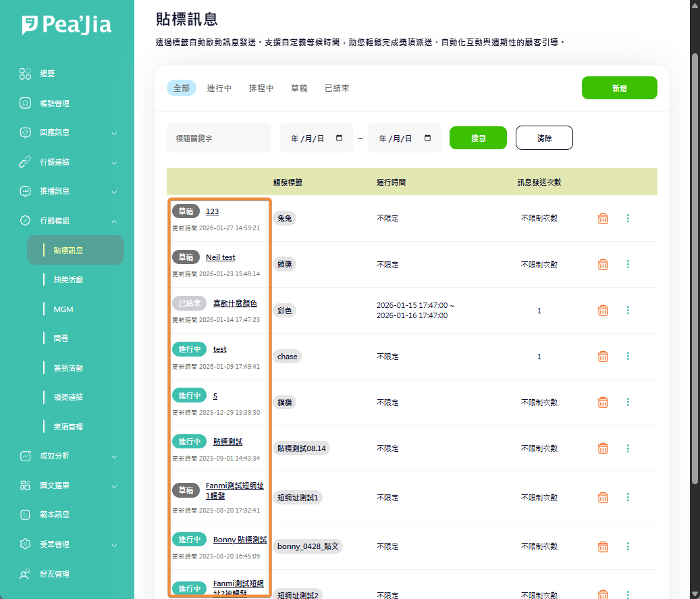Expand the 行銷連結 sidebar section
This screenshot has height=599, width=700.
pos(113,163)
